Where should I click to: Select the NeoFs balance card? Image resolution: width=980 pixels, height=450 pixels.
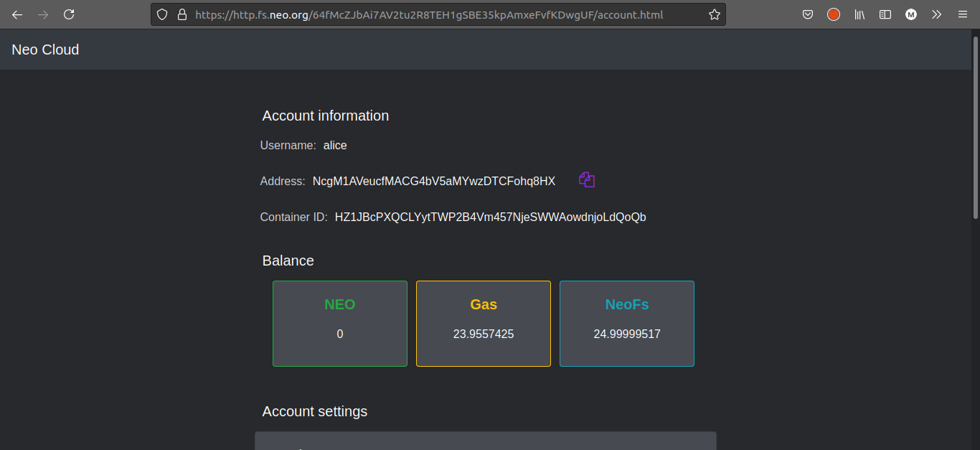627,324
